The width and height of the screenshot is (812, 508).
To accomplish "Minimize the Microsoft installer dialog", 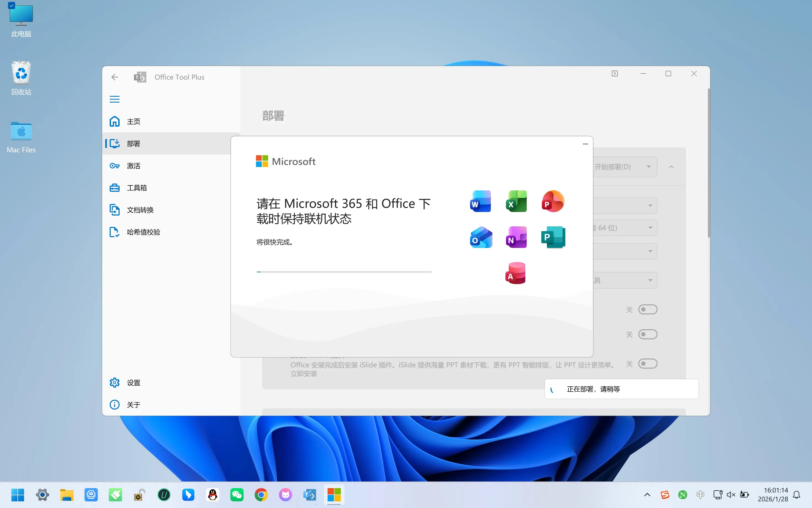I will (x=586, y=144).
